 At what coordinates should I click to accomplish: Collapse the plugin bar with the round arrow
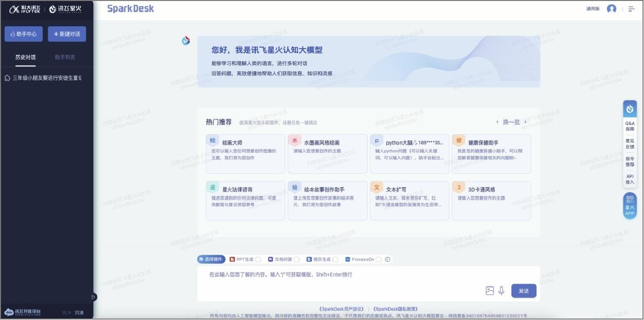pos(387,260)
